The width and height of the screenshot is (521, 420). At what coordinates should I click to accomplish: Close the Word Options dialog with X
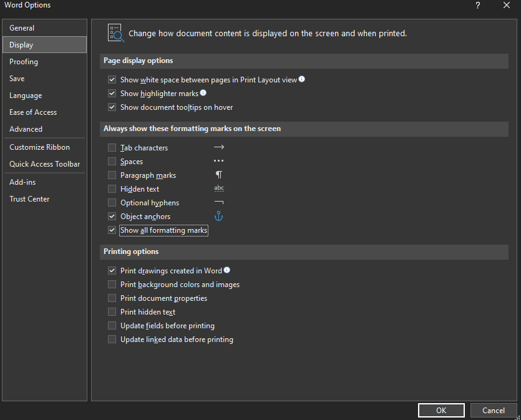(507, 6)
